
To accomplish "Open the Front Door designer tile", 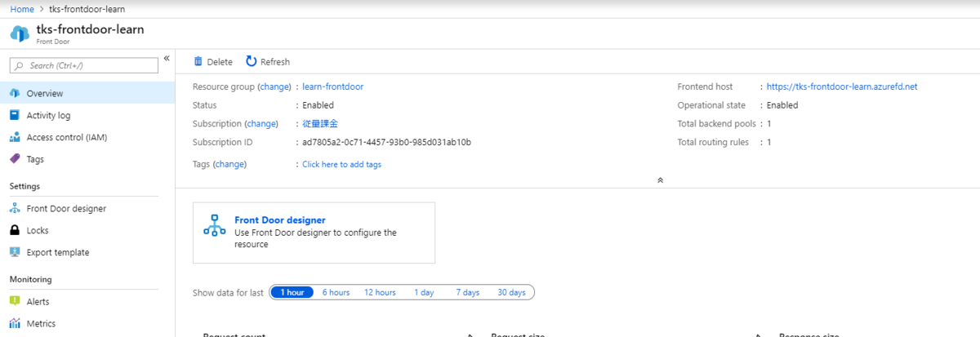I will 314,233.
